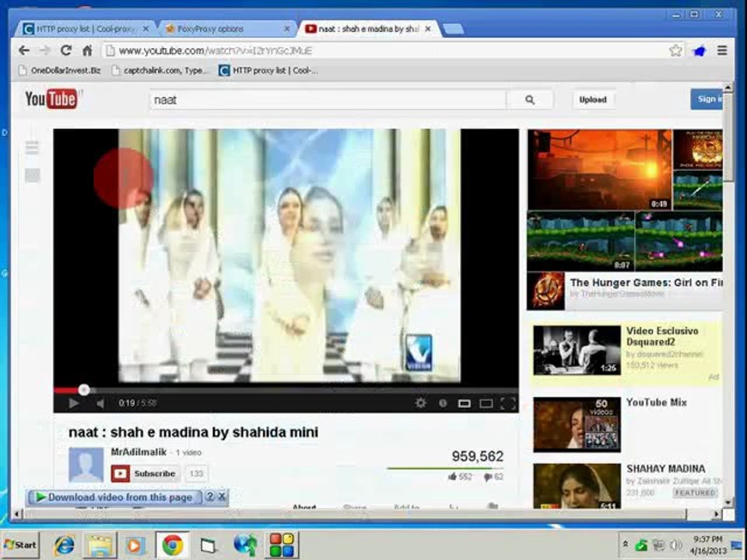Image resolution: width=747 pixels, height=560 pixels.
Task: Open the Start menu
Action: 20,545
